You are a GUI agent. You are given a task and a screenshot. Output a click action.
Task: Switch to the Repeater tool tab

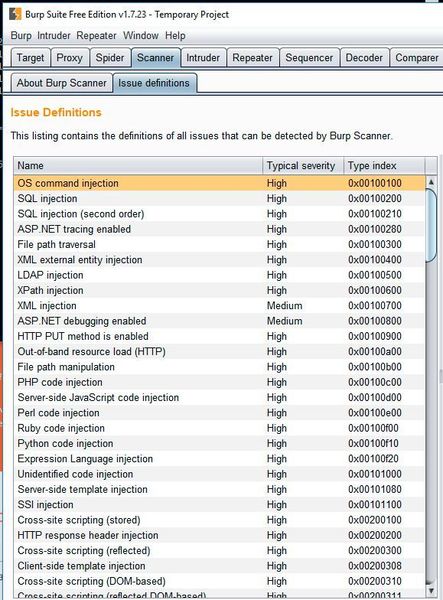pos(252,58)
